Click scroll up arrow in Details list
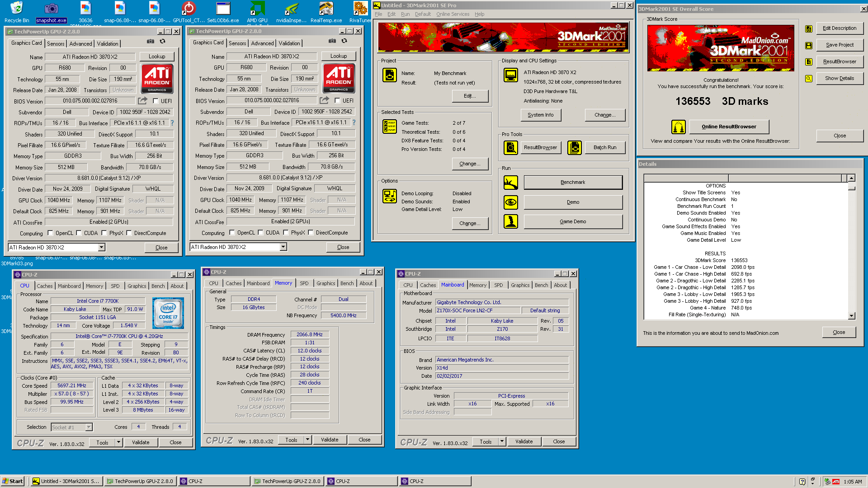This screenshot has height=488, width=868. point(851,178)
